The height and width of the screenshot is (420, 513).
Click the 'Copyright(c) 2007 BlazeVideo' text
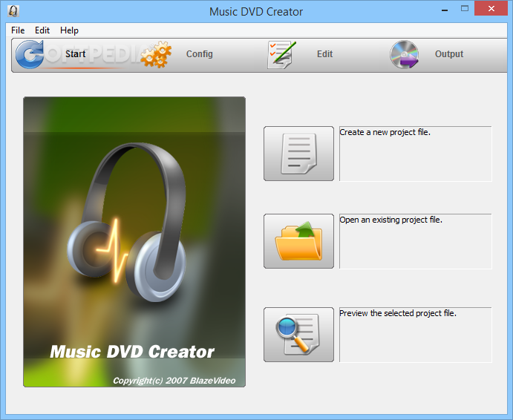174,381
